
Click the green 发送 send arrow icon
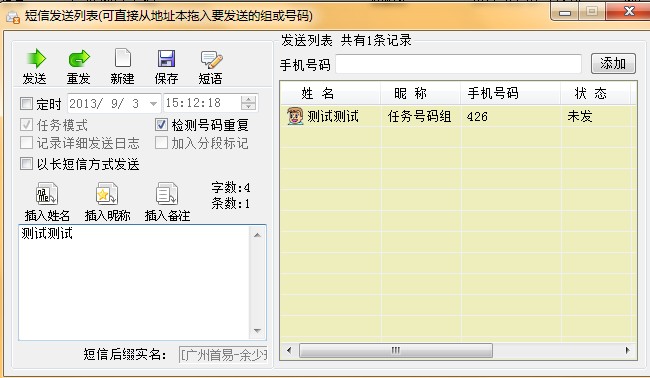coord(35,59)
